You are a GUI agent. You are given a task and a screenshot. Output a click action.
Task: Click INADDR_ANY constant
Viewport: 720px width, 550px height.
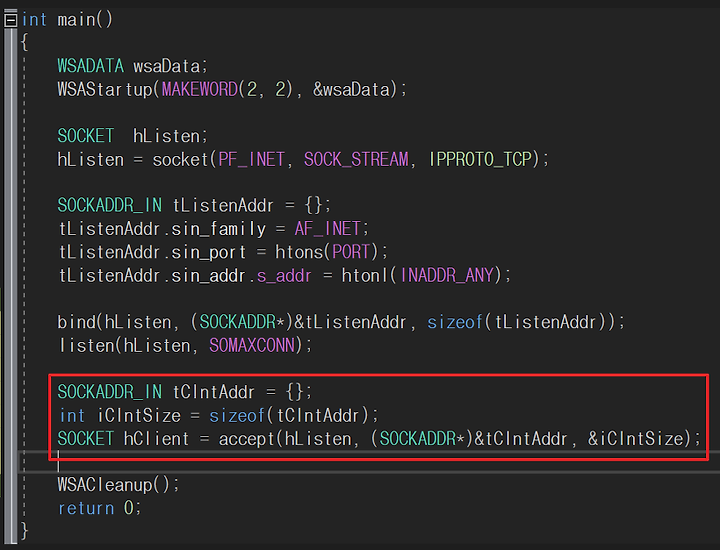[x=447, y=275]
